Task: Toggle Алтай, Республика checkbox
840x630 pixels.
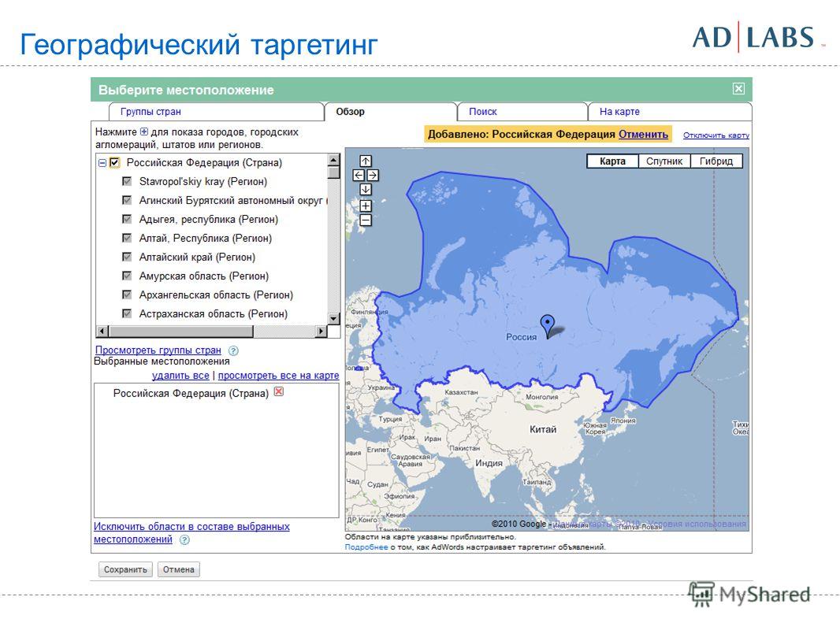Action: 127,238
